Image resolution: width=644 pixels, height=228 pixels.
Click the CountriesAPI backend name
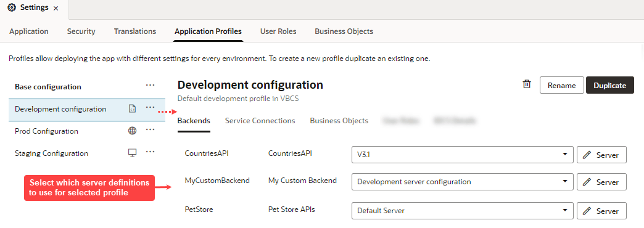(207, 153)
